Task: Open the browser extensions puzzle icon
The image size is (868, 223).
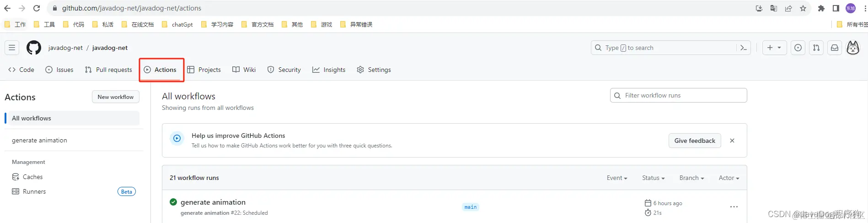Action: [x=821, y=8]
